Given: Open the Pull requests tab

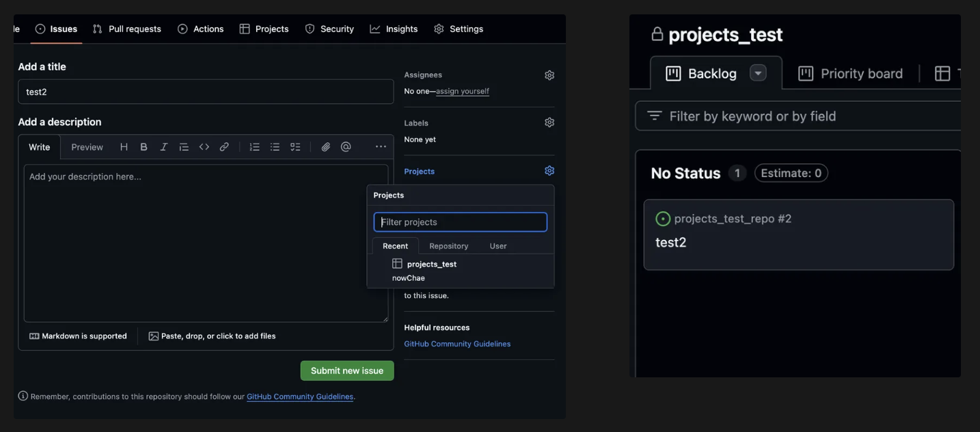Looking at the screenshot, I should click(x=127, y=29).
